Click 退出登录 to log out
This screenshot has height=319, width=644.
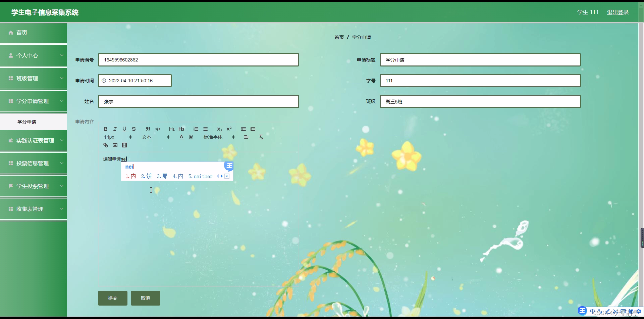click(x=618, y=12)
